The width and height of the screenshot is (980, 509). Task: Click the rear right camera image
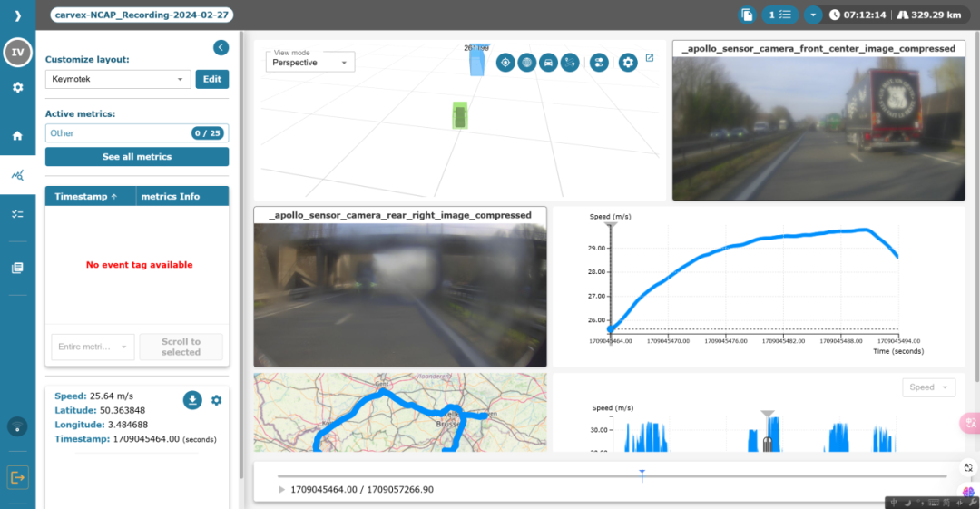click(400, 295)
